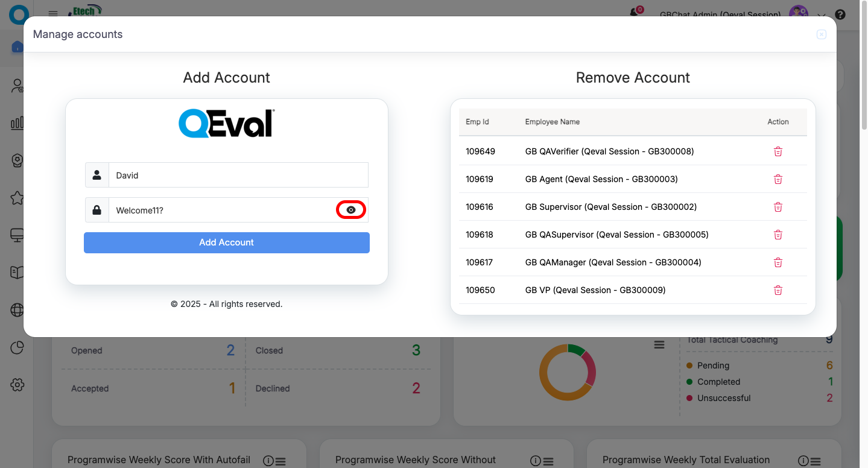
Task: Open Programwise Weekly Score With Autofail menu
Action: click(x=280, y=461)
